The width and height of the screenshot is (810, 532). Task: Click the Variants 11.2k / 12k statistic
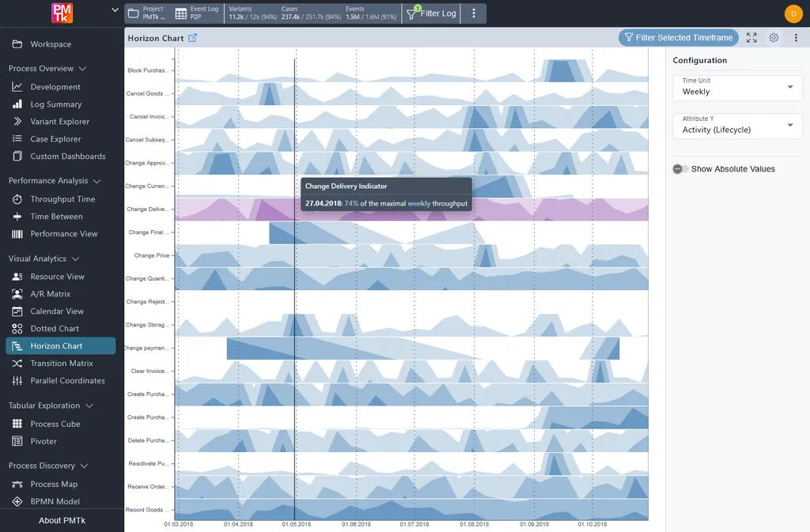click(252, 13)
